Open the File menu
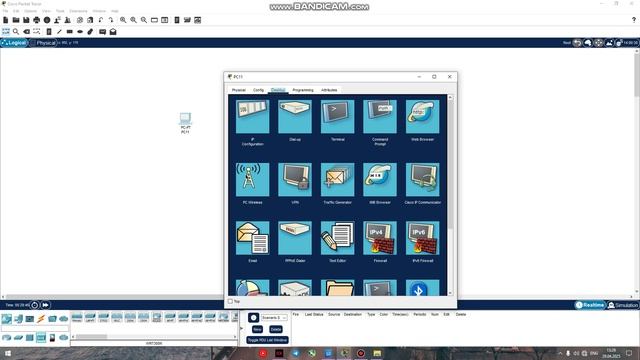 [x=5, y=11]
